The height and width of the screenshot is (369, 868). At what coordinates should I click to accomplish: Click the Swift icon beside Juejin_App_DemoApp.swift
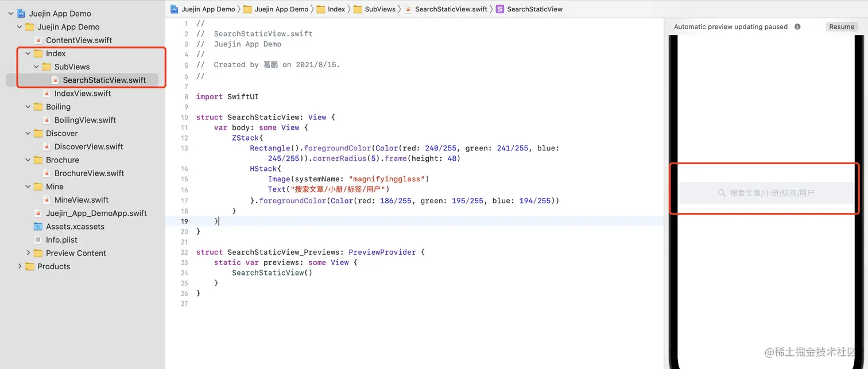click(x=38, y=213)
